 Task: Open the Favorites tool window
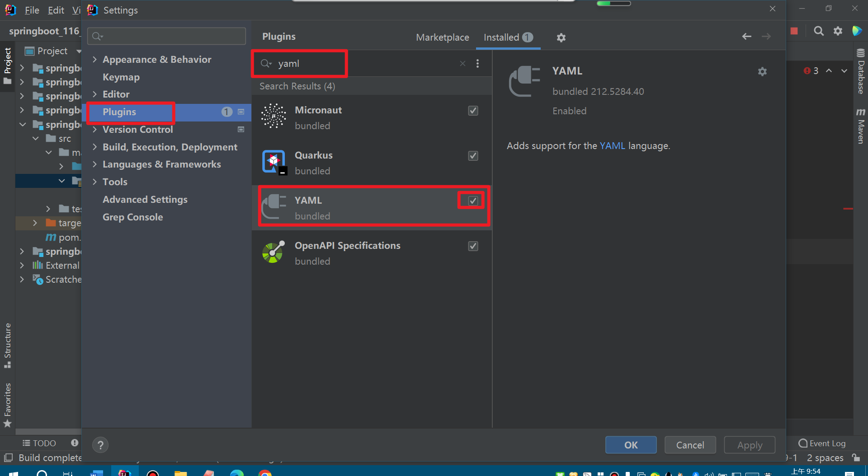(7, 405)
